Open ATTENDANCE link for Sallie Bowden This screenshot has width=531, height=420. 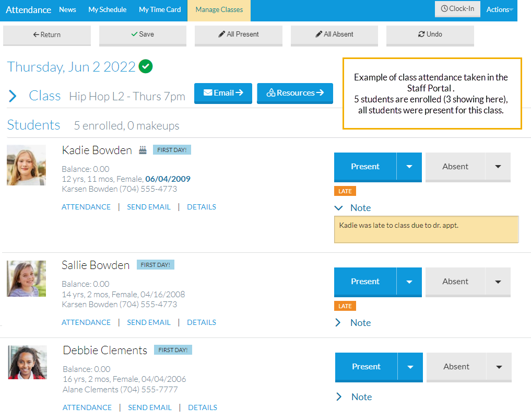tap(86, 322)
